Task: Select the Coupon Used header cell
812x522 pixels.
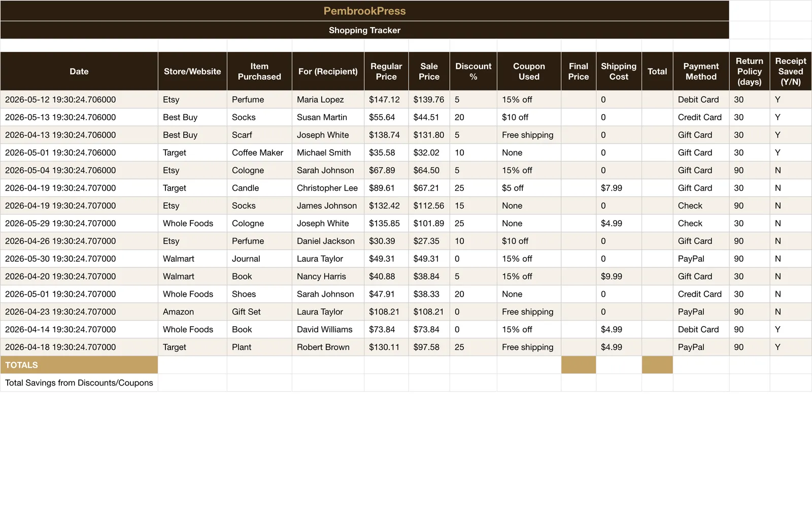Action: click(529, 72)
